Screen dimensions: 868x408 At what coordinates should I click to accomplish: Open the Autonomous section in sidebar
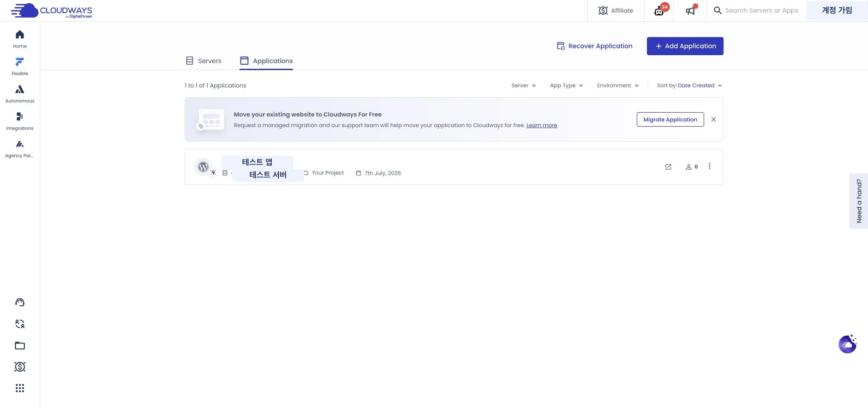pos(20,94)
